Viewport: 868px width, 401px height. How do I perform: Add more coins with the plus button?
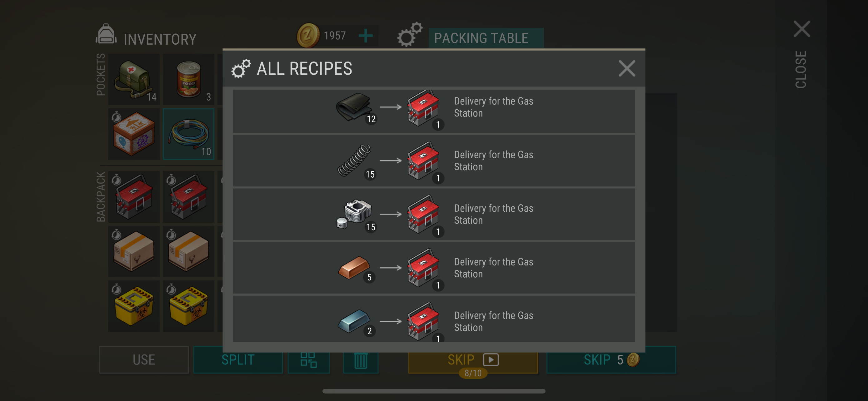pyautogui.click(x=366, y=35)
